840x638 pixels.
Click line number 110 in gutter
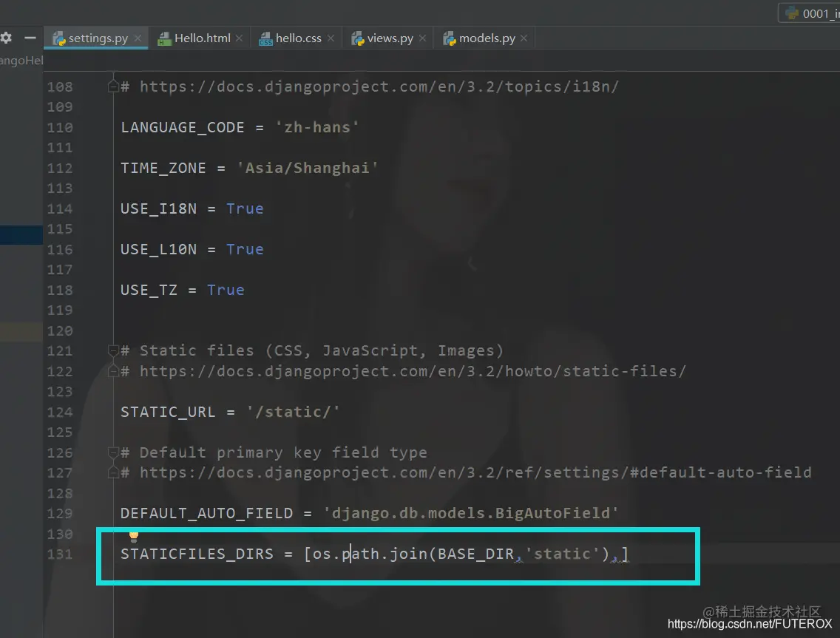[x=59, y=127]
